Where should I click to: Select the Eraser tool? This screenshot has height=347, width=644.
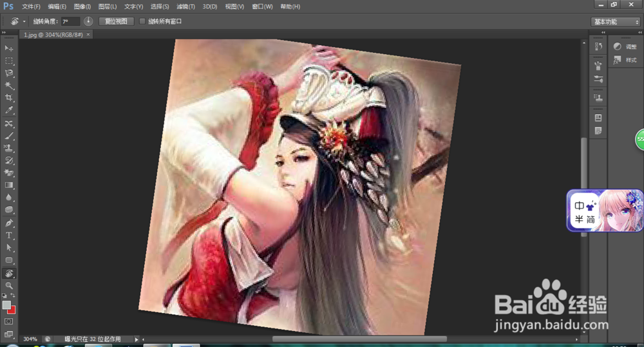pyautogui.click(x=8, y=173)
